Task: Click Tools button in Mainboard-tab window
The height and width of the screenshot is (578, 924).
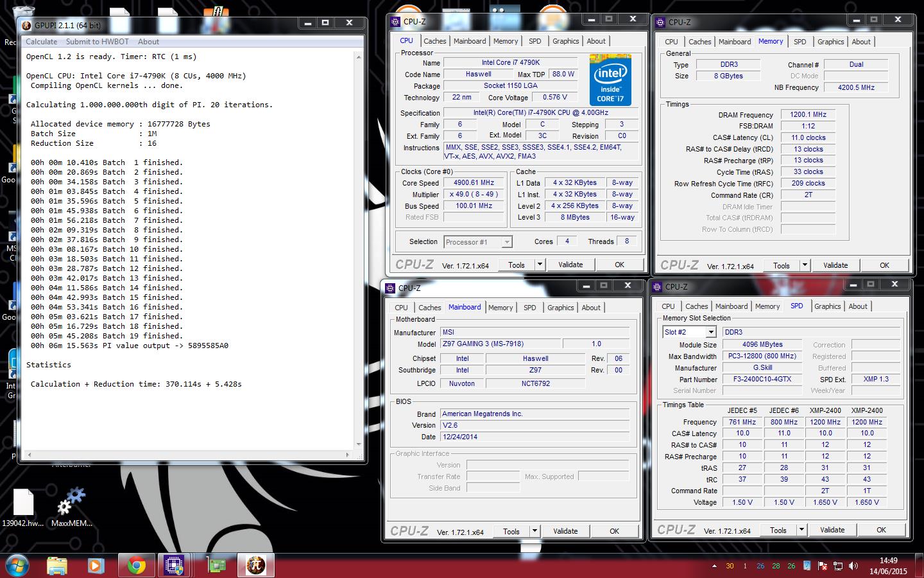Action: [x=511, y=531]
